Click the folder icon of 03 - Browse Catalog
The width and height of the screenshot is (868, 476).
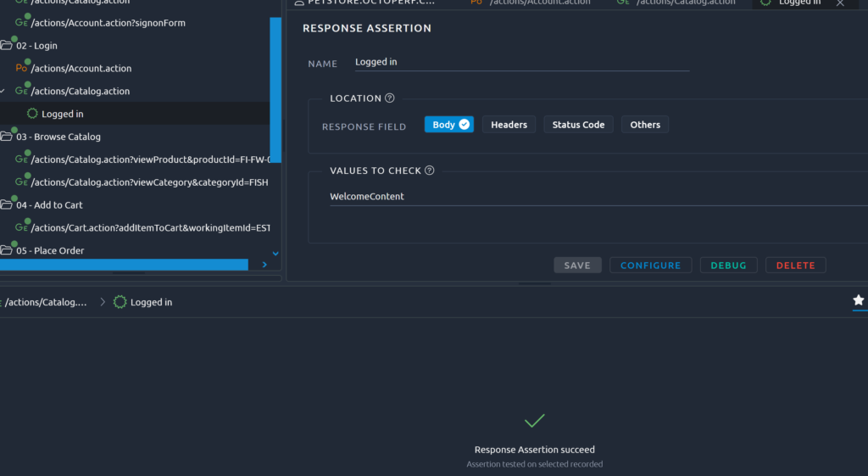6,137
